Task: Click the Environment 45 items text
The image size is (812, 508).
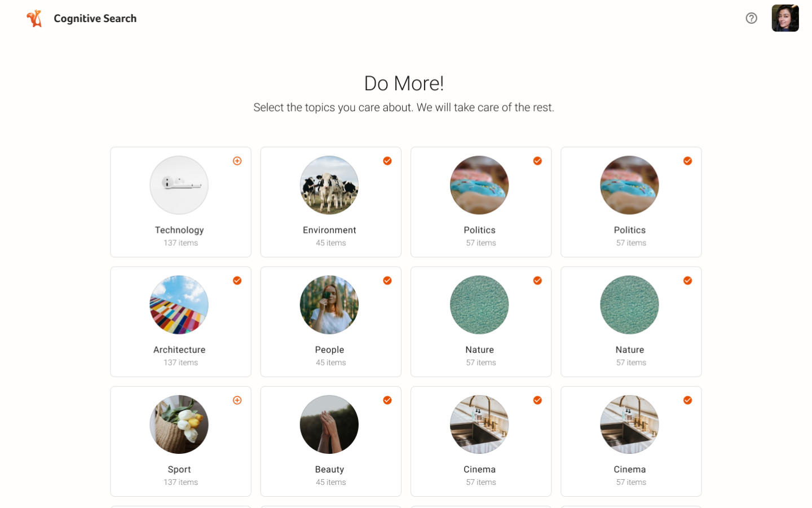Action: point(331,243)
